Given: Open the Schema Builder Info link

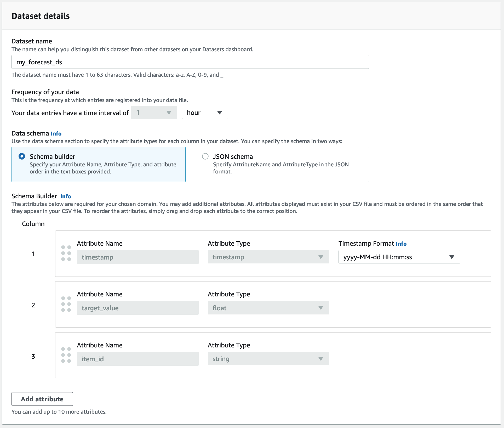Looking at the screenshot, I should [65, 196].
